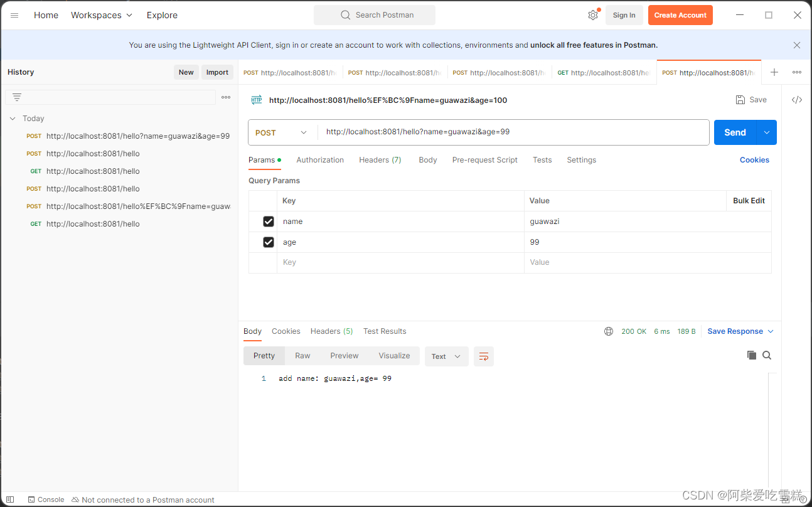
Task: Collapse the Today group in History
Action: coord(13,118)
